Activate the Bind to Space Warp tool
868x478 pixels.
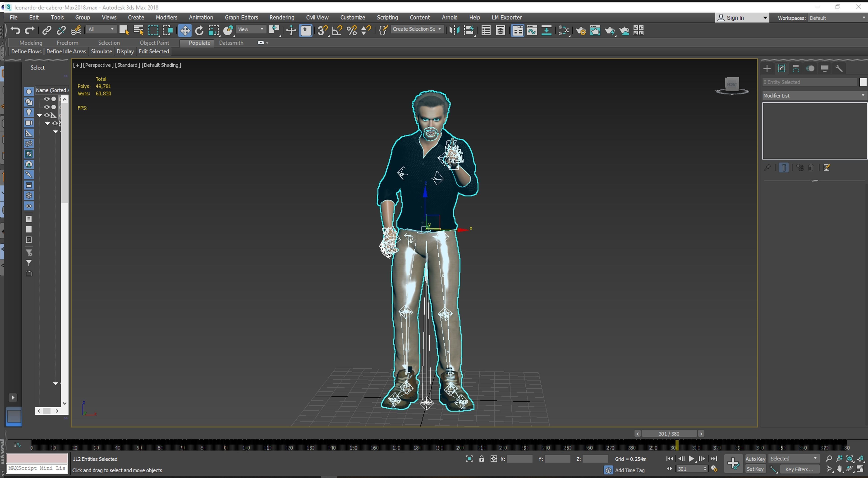[x=76, y=31]
